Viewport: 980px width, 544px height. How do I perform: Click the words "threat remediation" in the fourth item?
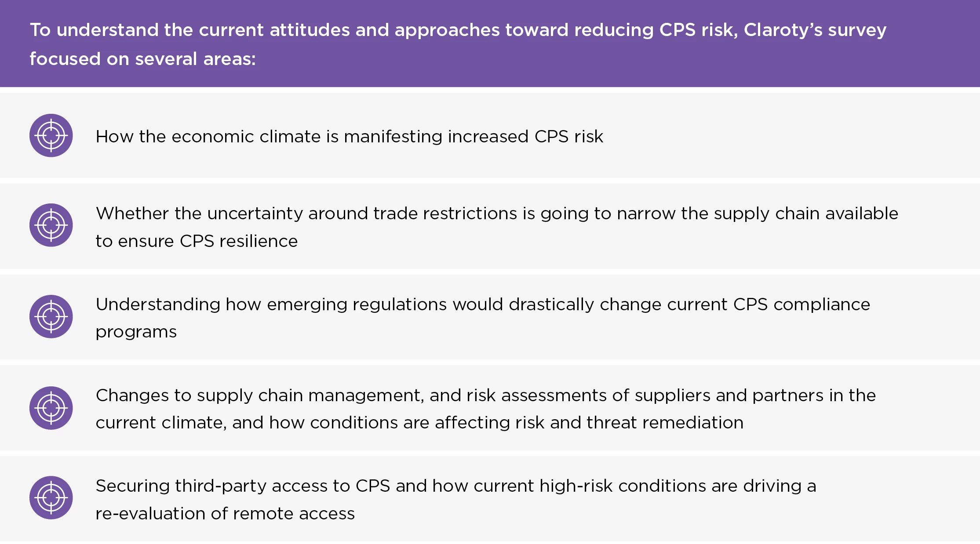point(665,423)
